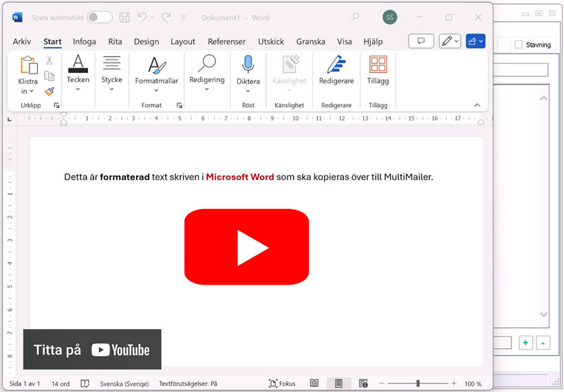Click the scissors cut icon

[x=50, y=61]
